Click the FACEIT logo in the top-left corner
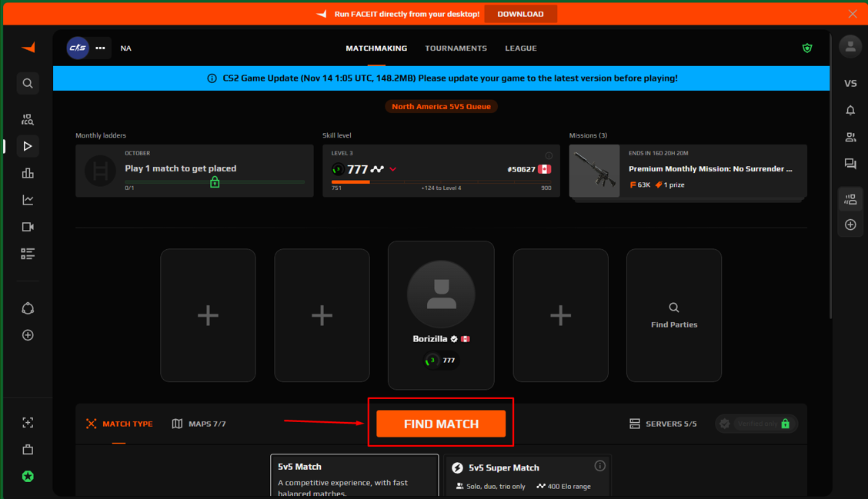868x499 pixels. (28, 48)
